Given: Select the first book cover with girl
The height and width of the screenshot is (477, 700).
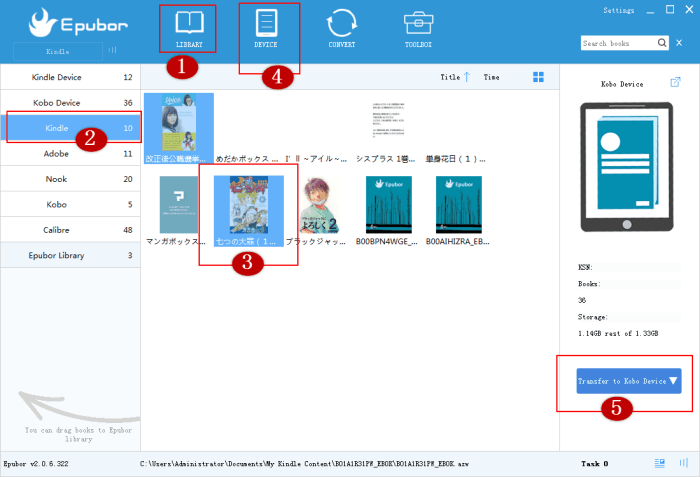Looking at the screenshot, I should coord(179,123).
